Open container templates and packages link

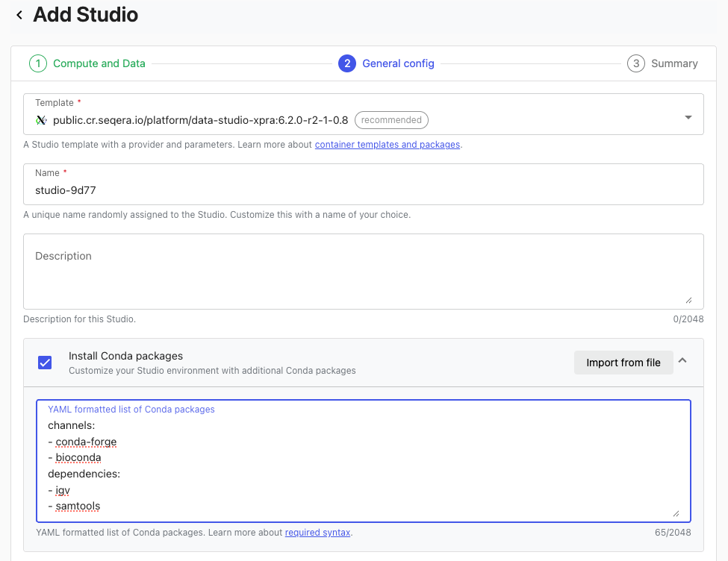click(x=387, y=145)
